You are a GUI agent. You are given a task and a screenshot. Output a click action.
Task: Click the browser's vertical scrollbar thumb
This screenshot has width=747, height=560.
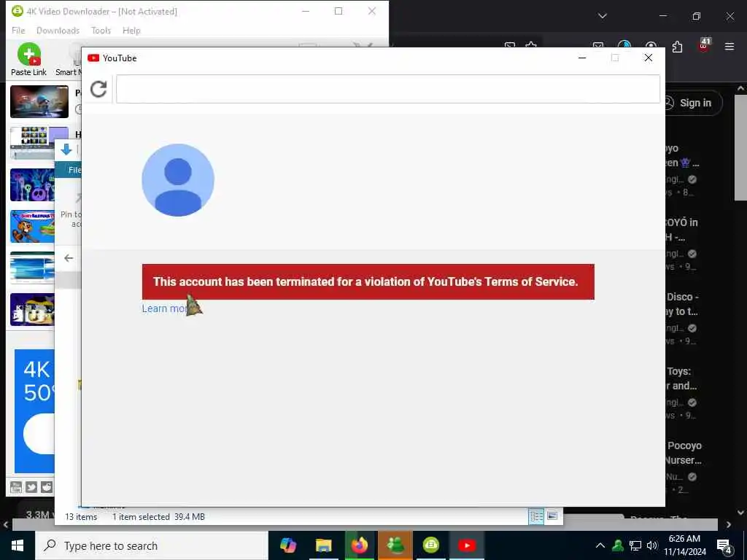click(740, 147)
